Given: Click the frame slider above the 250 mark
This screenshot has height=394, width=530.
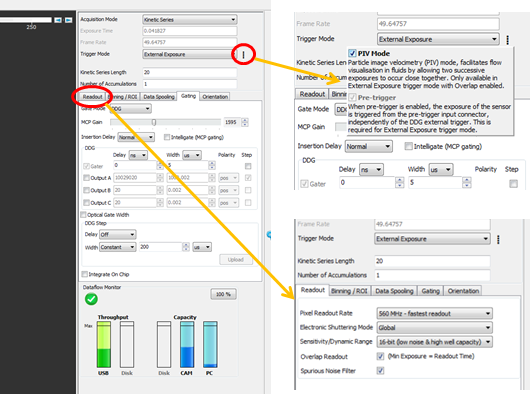Looking at the screenshot, I should coord(26,20).
